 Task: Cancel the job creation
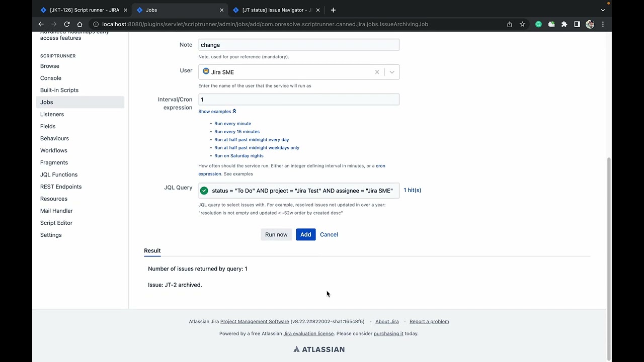329,234
